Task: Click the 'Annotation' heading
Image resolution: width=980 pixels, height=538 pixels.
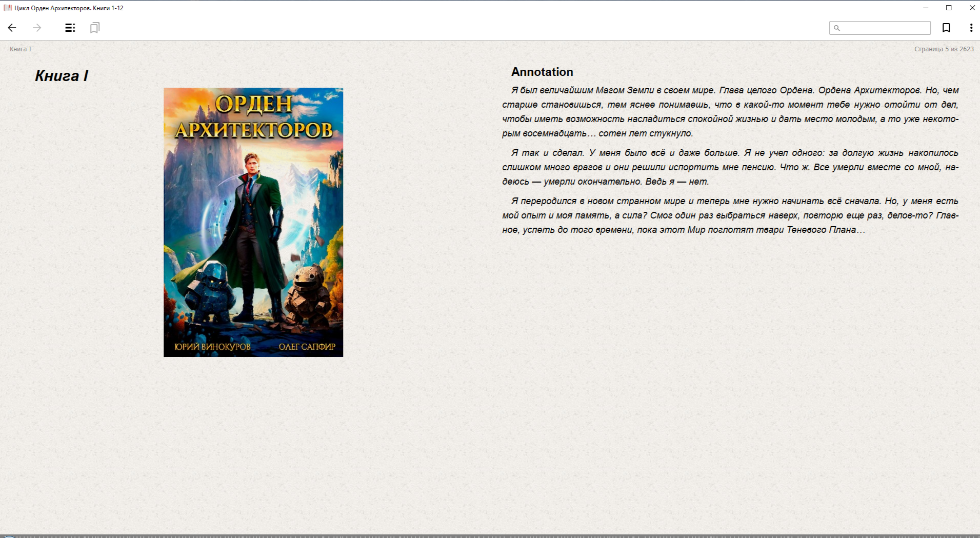Action: coord(542,72)
